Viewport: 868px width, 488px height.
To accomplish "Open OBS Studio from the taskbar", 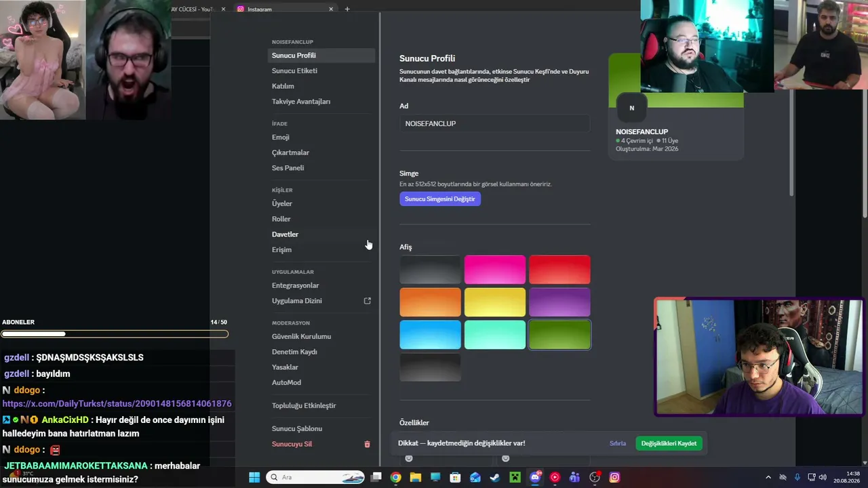I will click(595, 477).
